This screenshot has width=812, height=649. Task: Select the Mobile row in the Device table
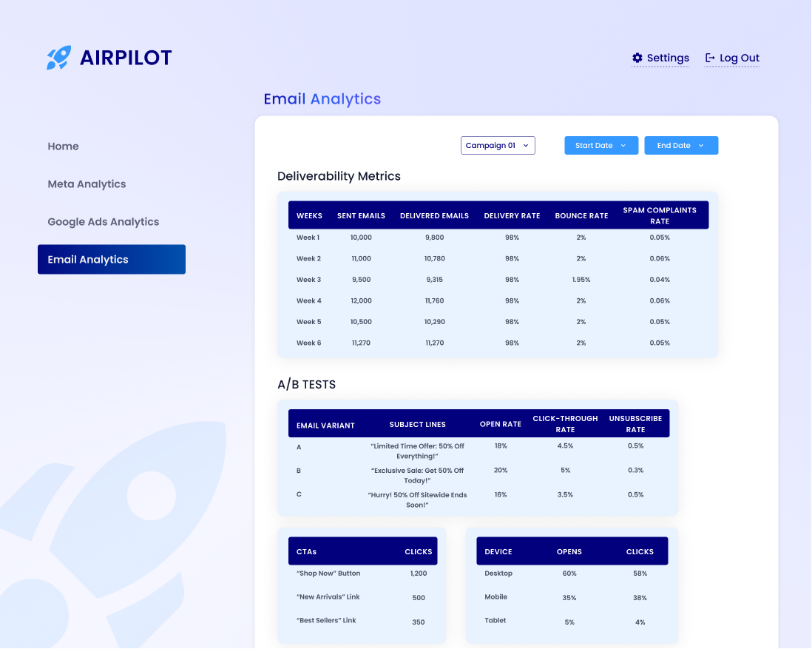coord(495,597)
